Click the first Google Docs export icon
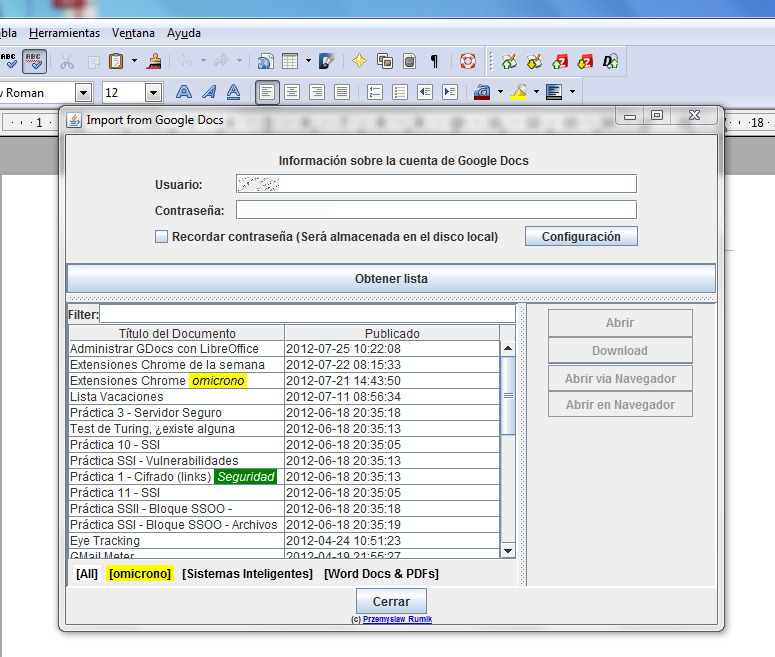This screenshot has width=775, height=657. [x=509, y=61]
